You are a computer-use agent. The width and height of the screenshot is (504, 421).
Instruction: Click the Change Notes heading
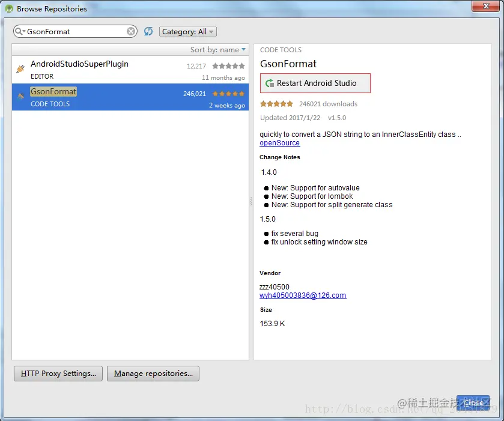click(280, 157)
